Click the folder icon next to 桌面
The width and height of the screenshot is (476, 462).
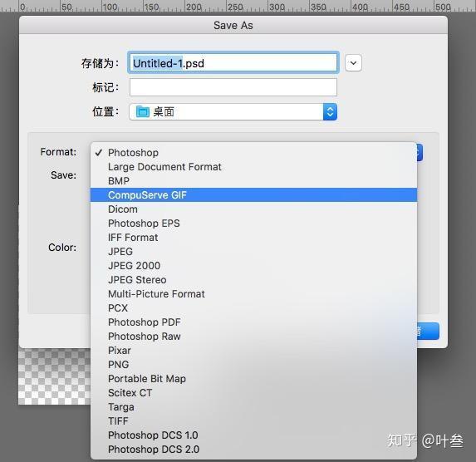click(142, 112)
